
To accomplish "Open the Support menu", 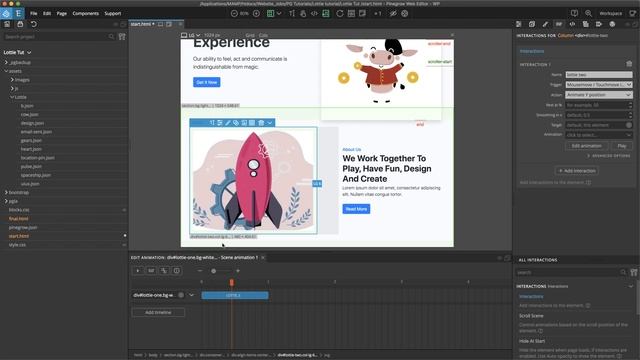I will click(113, 13).
